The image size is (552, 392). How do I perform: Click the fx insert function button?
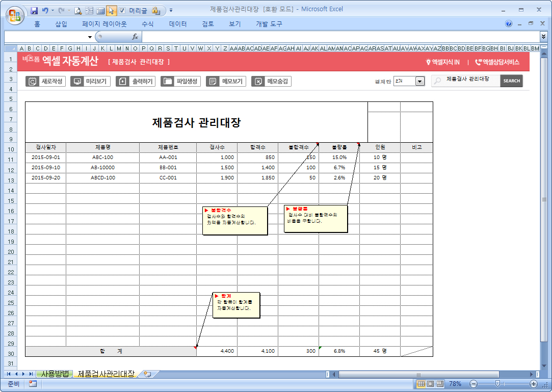pyautogui.click(x=135, y=37)
